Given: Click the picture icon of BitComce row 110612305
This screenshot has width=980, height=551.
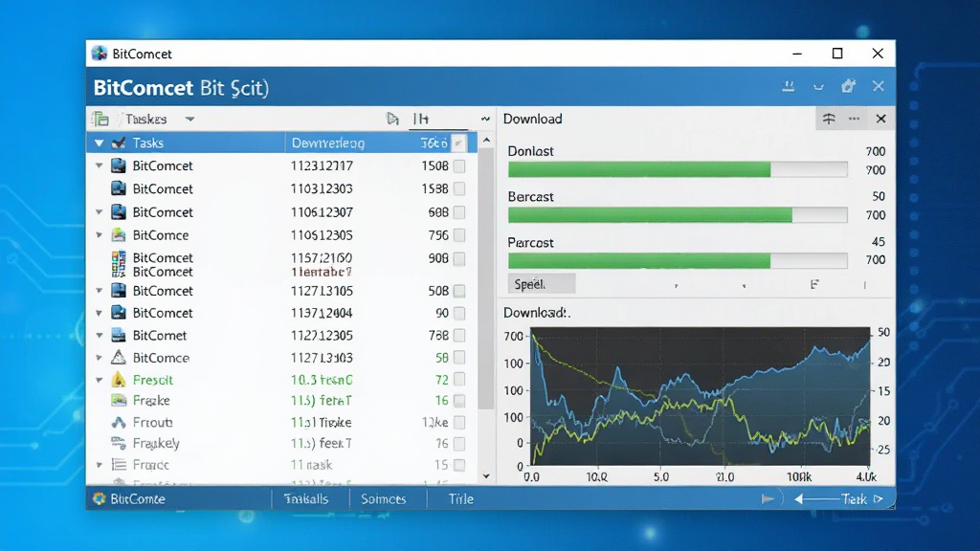Looking at the screenshot, I should [119, 235].
